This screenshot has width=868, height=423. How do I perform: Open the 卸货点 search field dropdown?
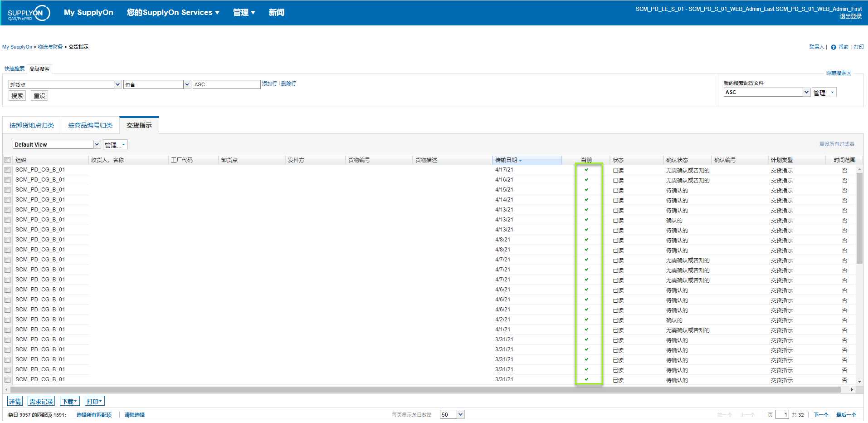click(118, 84)
